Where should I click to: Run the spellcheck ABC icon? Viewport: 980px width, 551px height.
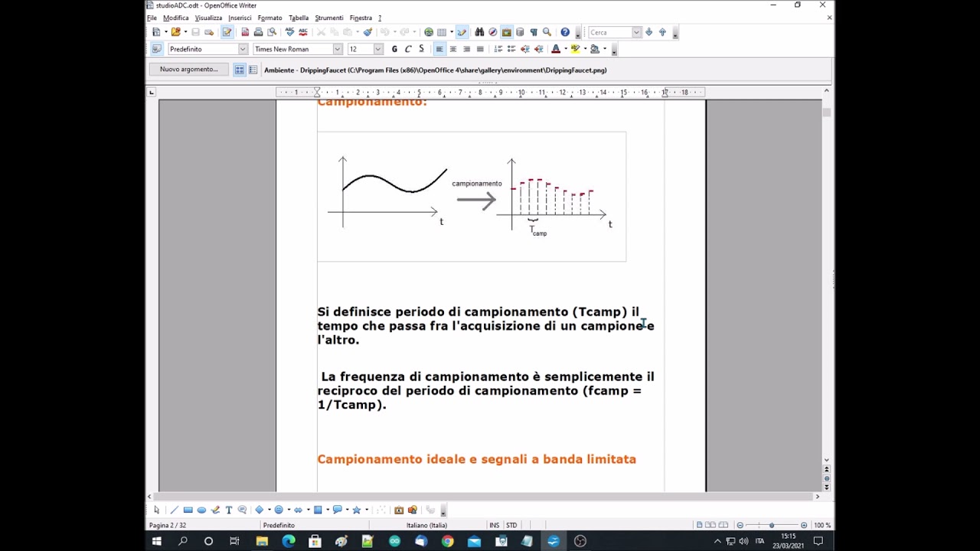click(289, 32)
